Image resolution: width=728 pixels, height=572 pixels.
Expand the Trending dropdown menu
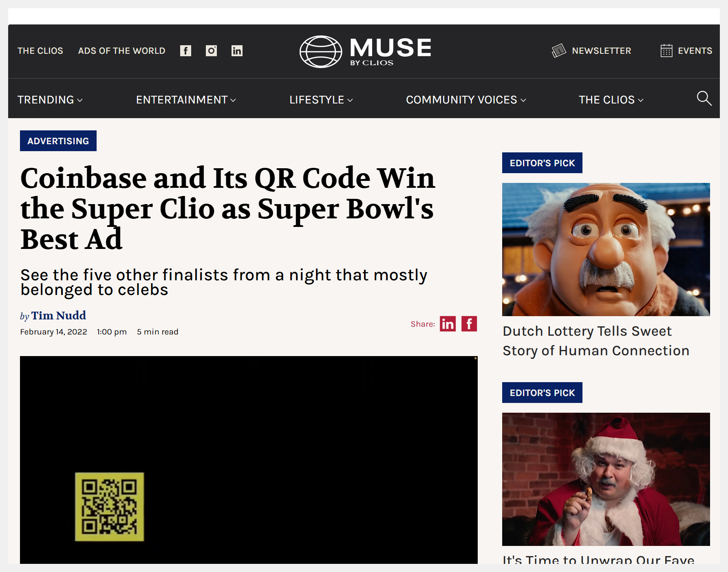point(50,100)
